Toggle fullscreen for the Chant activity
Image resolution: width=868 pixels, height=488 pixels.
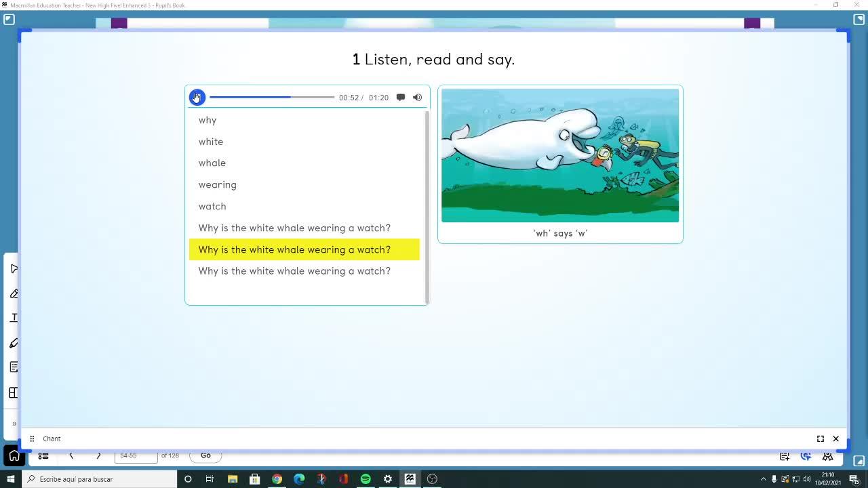click(x=821, y=439)
